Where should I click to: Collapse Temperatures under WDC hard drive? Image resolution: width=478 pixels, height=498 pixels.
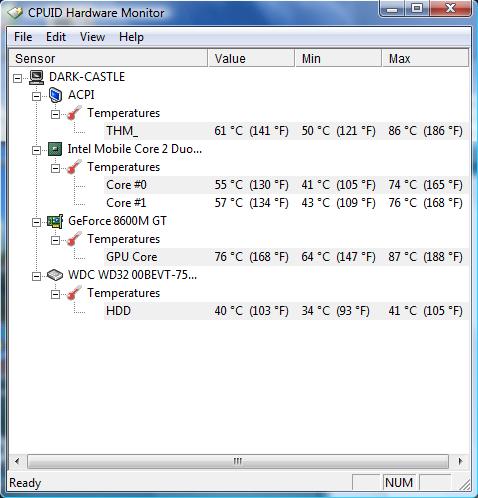tap(55, 294)
